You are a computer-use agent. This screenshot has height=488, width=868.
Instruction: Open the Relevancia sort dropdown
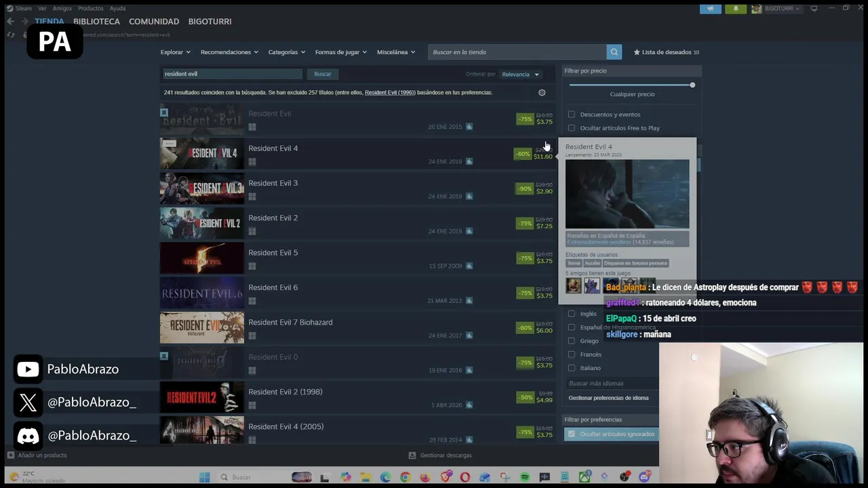520,75
